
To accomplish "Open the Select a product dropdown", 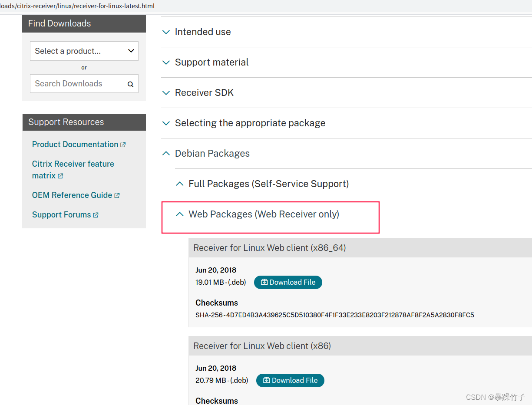I will point(84,51).
